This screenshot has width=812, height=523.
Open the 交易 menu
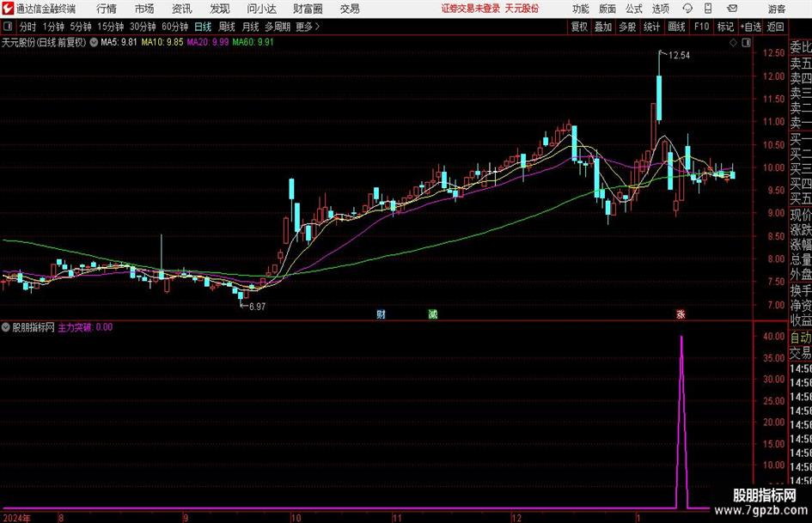click(350, 9)
